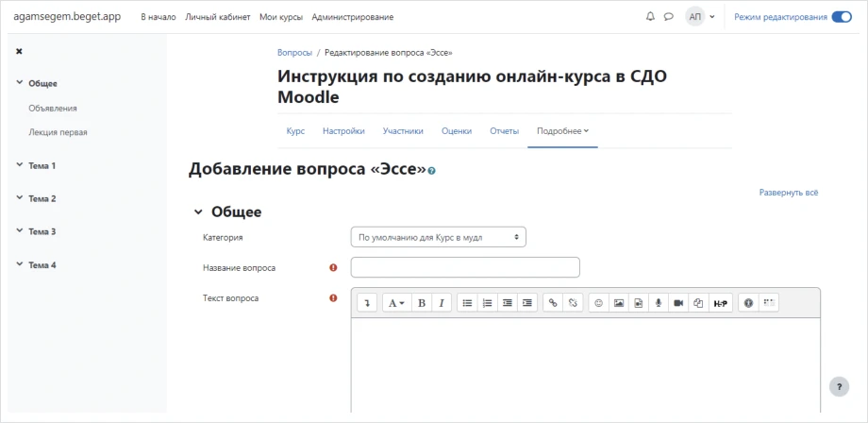Insert H5P content in the editor

720,303
